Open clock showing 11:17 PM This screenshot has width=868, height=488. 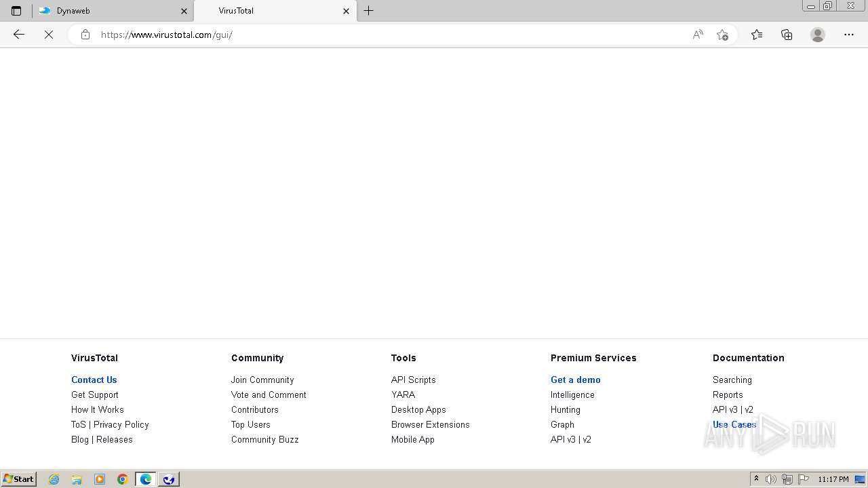[x=833, y=479]
